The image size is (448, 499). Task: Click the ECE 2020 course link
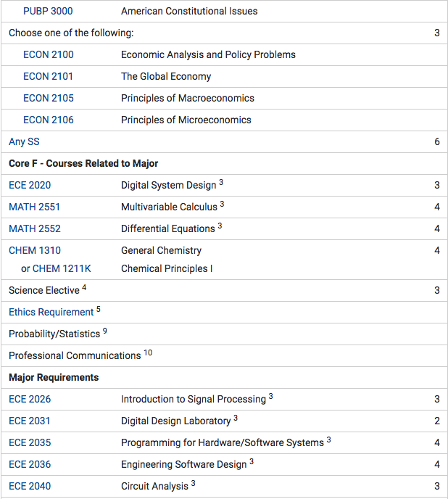tap(30, 185)
